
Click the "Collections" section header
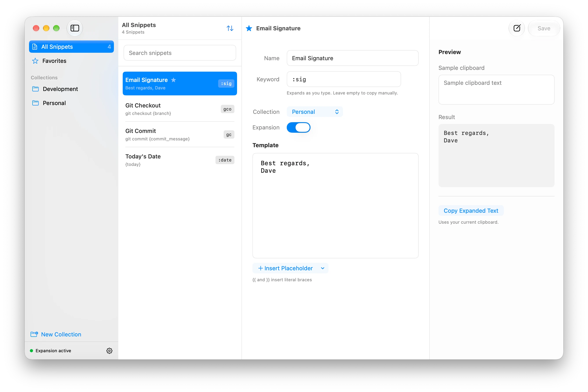pyautogui.click(x=44, y=78)
